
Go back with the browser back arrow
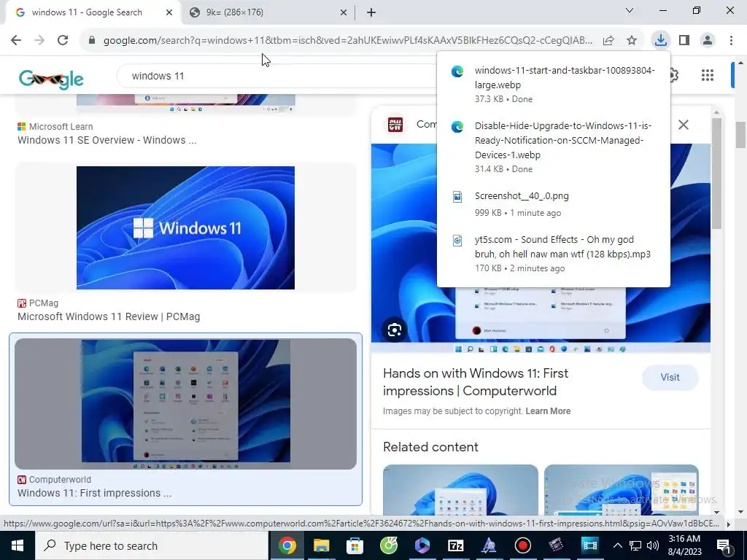[16, 40]
